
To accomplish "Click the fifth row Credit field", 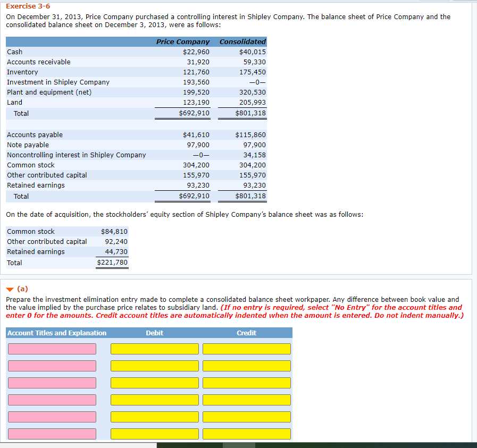I will (x=247, y=417).
